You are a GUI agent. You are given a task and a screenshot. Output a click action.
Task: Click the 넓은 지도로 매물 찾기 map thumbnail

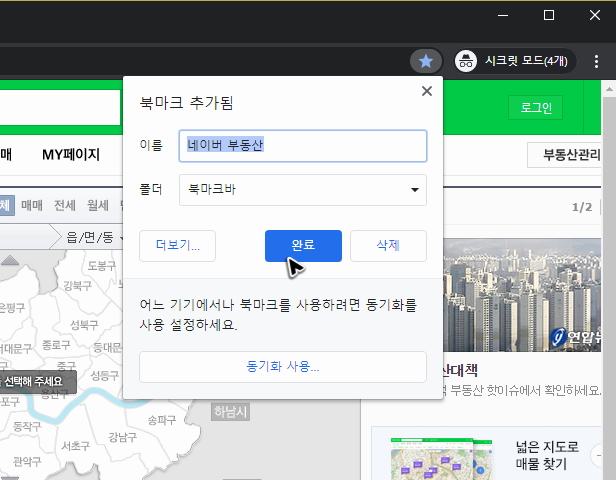pyautogui.click(x=441, y=458)
